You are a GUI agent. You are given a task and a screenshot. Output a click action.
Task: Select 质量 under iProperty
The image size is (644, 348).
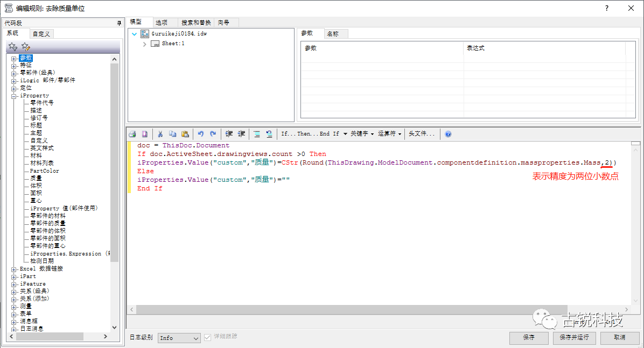pos(36,178)
